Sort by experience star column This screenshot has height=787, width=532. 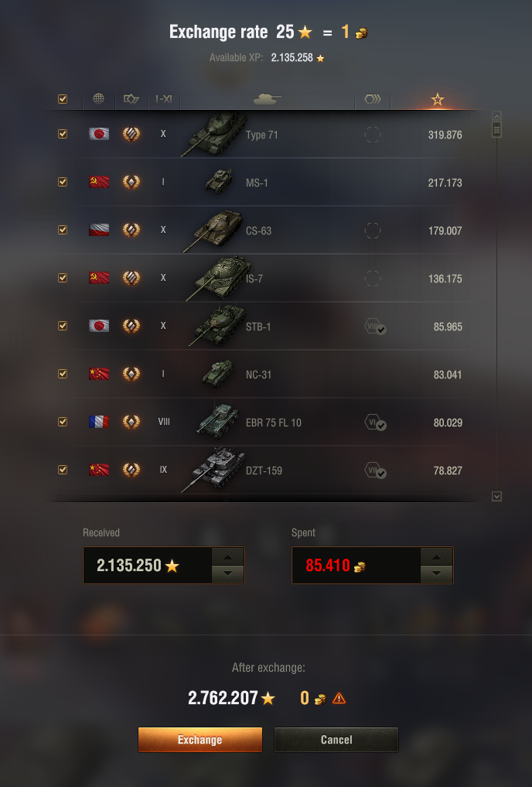coord(438,99)
